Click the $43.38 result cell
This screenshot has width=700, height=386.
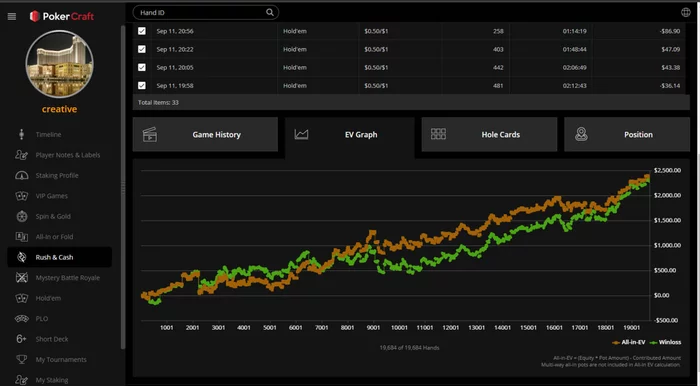tap(671, 67)
